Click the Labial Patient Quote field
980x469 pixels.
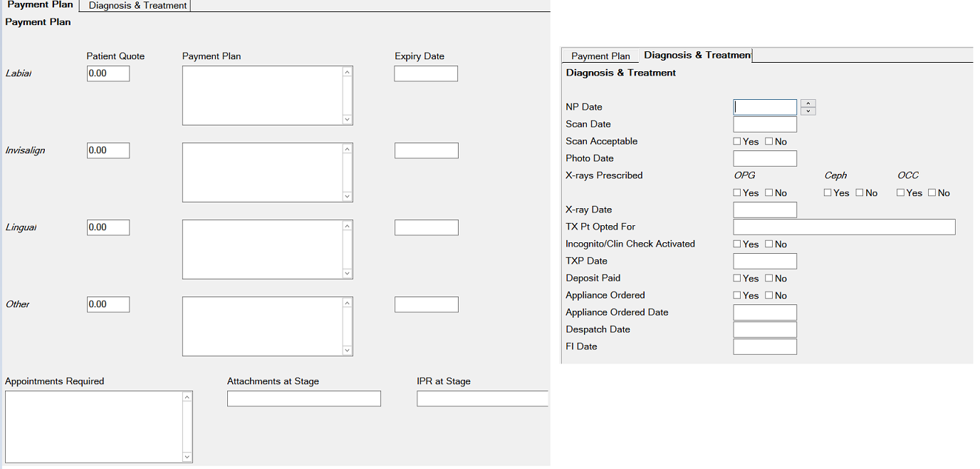pyautogui.click(x=108, y=73)
